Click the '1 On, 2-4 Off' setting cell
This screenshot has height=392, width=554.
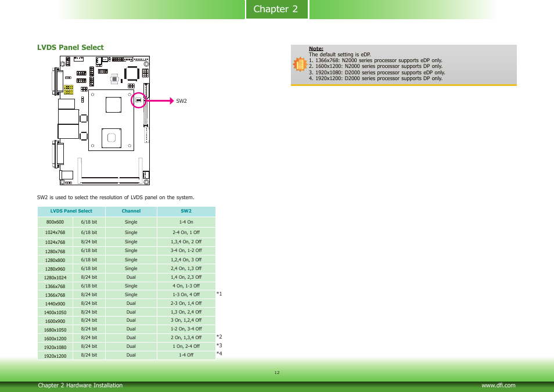[x=186, y=346]
